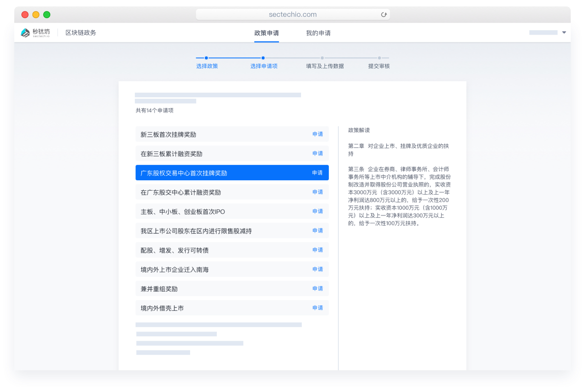
Task: Click the 选择政策 step marker
Action: 206,58
